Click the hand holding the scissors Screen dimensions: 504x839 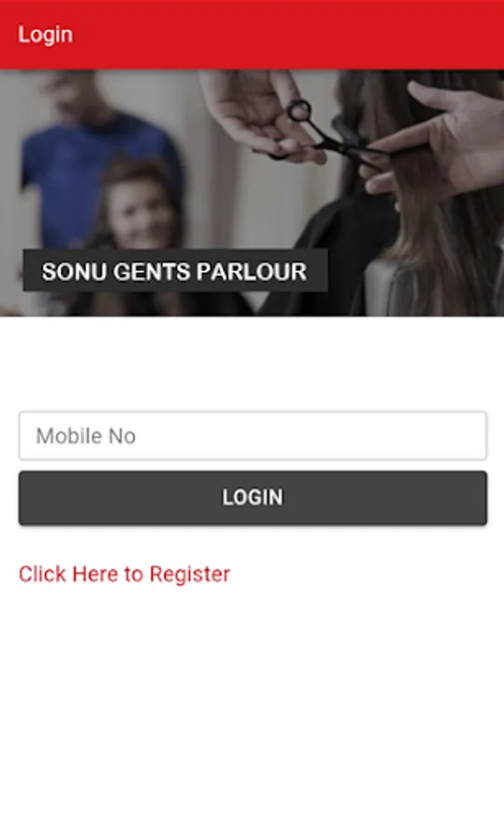coord(262,115)
